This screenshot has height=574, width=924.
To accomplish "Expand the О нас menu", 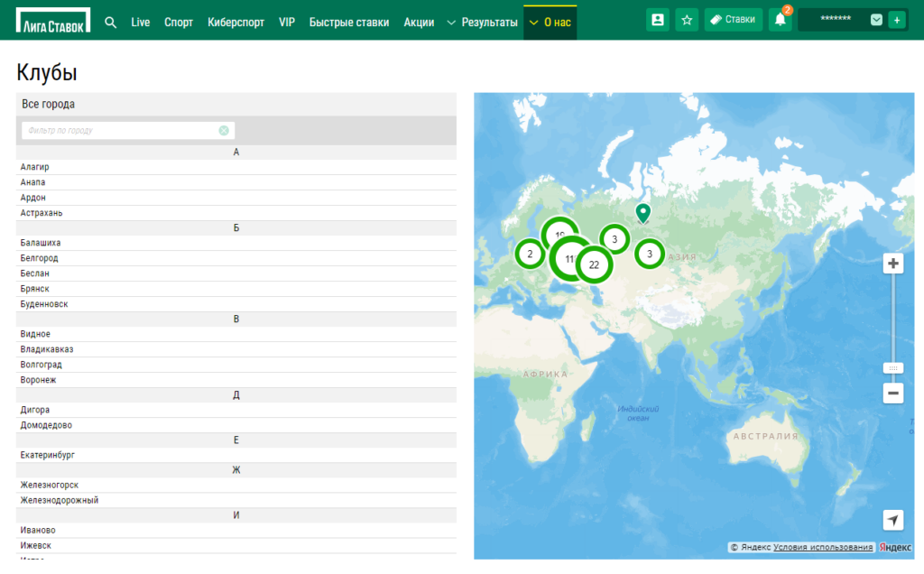I will [550, 23].
